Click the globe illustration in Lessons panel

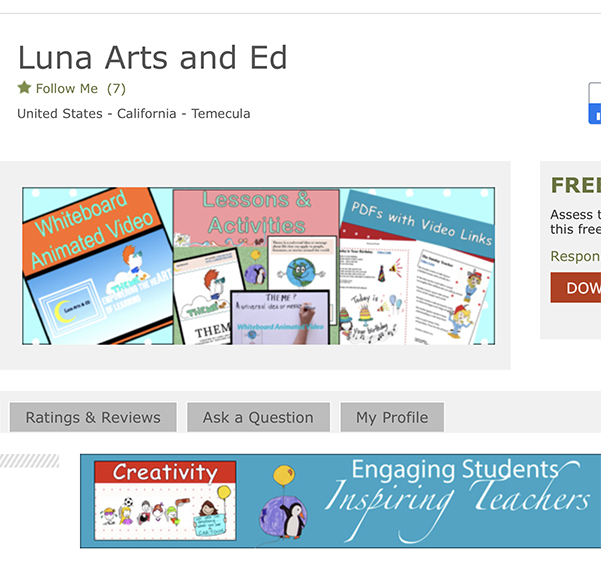pyautogui.click(x=298, y=272)
